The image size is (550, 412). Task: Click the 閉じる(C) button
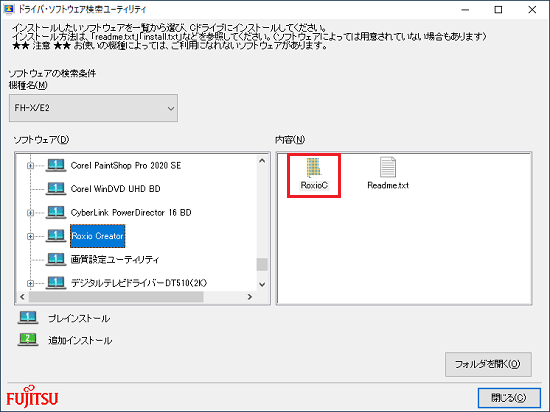[x=509, y=398]
